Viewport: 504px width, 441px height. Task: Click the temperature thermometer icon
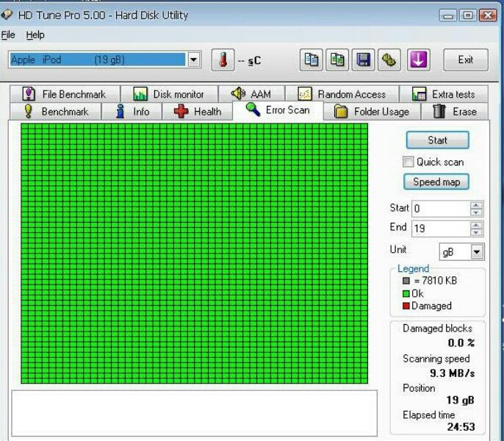pyautogui.click(x=223, y=60)
